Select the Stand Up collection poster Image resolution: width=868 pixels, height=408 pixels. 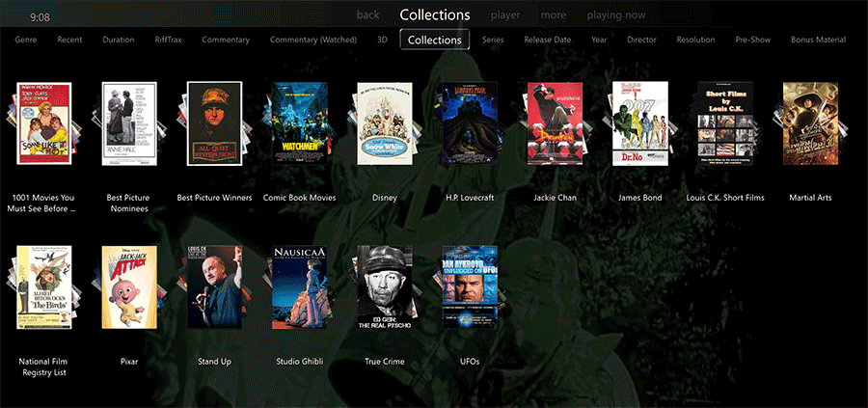click(214, 287)
